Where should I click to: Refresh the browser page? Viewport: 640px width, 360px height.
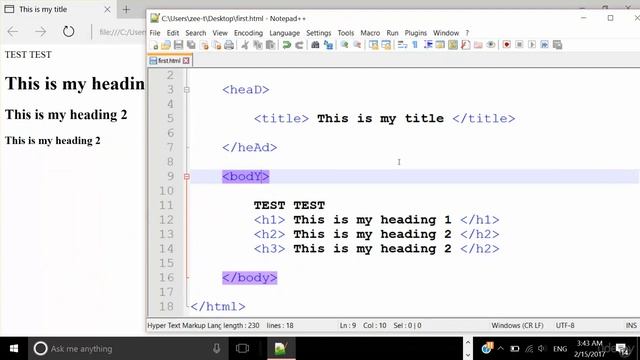[x=68, y=31]
